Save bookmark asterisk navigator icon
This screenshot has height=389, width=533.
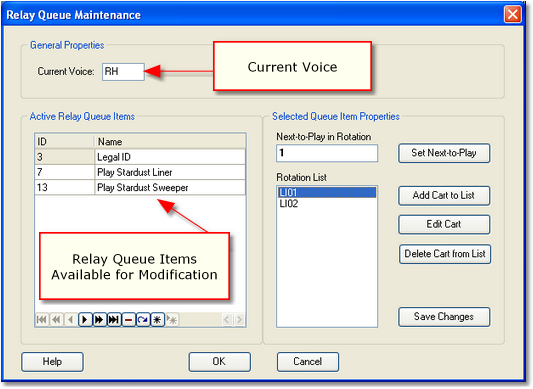157,320
